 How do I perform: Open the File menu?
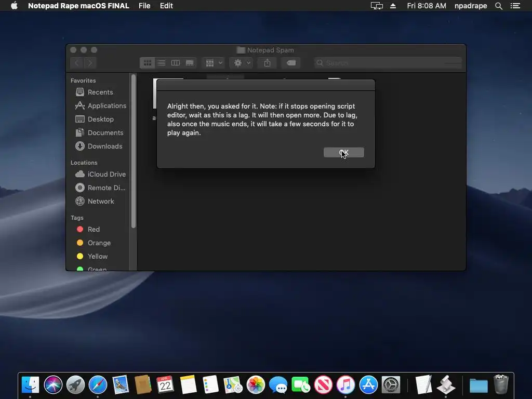(144, 6)
